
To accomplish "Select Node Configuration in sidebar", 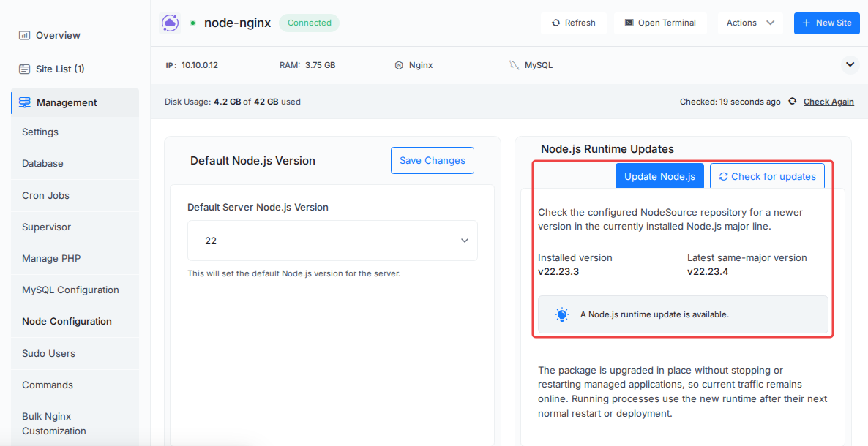I will (x=75, y=322).
